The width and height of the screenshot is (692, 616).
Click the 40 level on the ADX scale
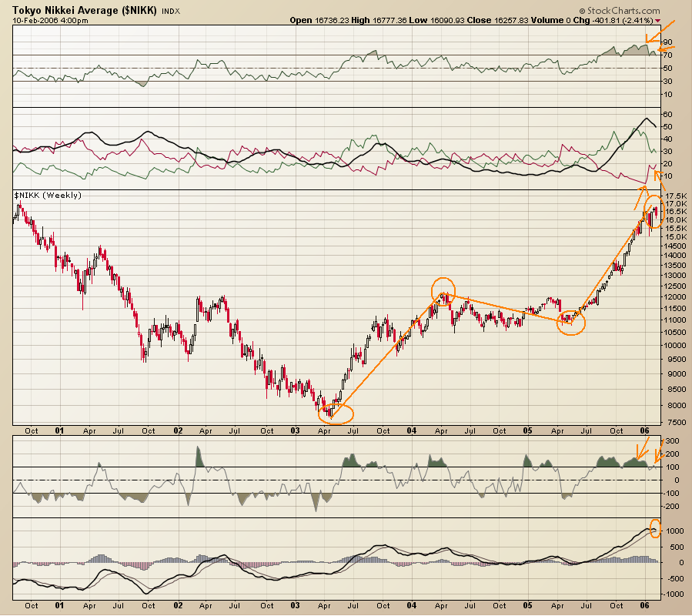667,139
